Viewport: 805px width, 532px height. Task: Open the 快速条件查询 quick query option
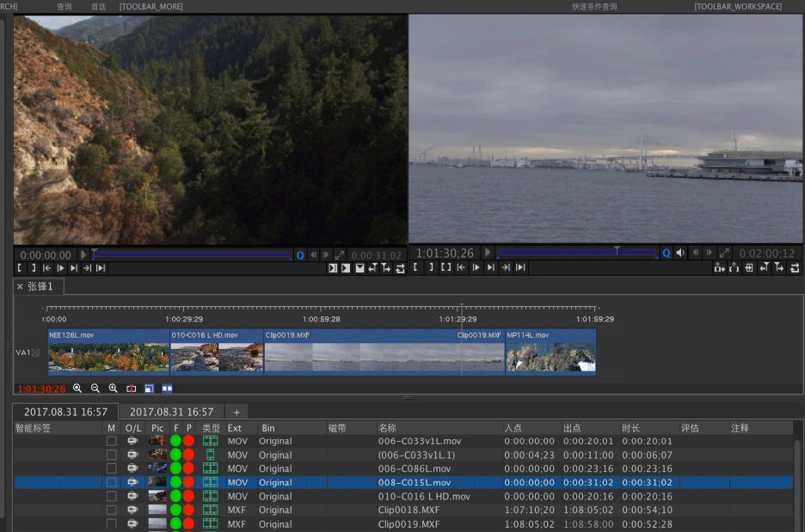coord(594,6)
